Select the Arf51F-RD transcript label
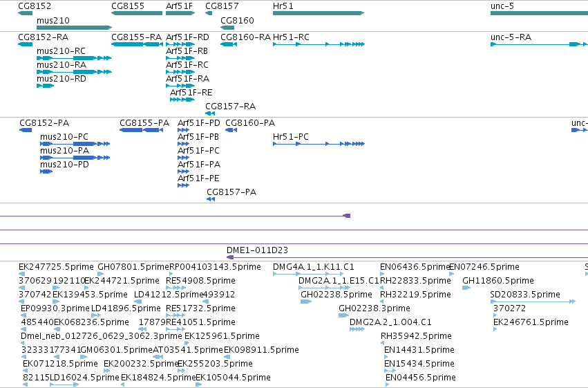 (x=187, y=37)
